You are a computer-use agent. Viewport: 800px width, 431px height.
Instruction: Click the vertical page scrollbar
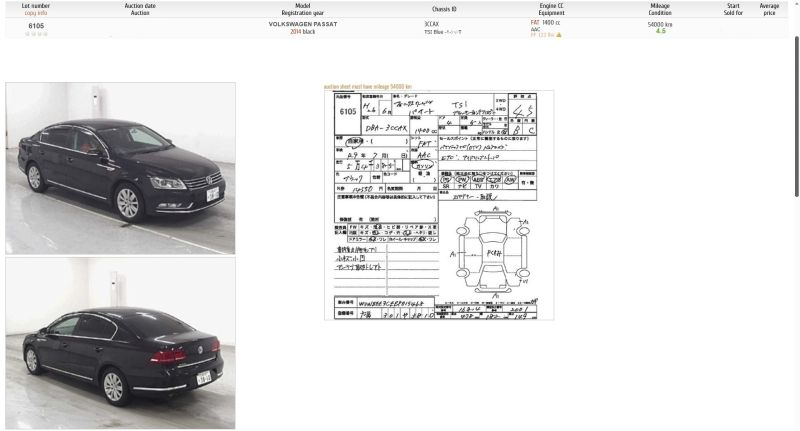tap(796, 116)
